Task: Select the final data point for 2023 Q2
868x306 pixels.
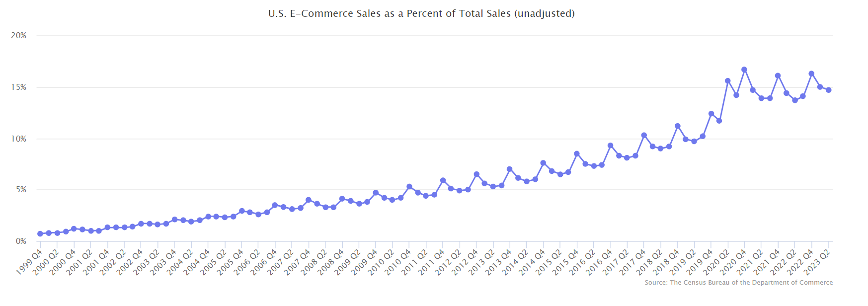Action: 828,90
